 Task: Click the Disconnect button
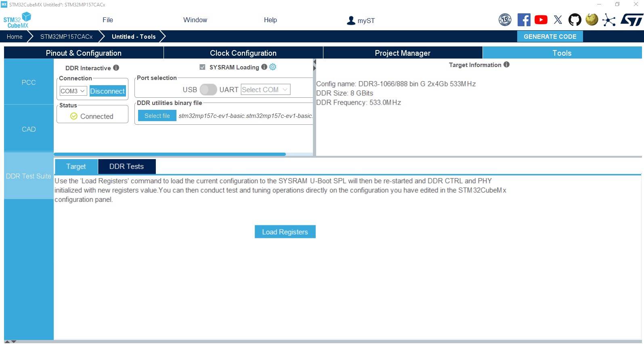pyautogui.click(x=107, y=91)
